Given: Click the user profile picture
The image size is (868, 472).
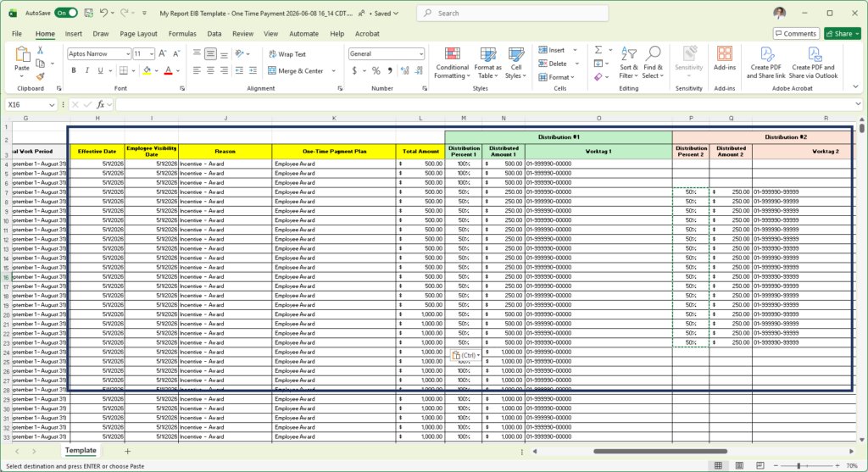Looking at the screenshot, I should coord(780,13).
